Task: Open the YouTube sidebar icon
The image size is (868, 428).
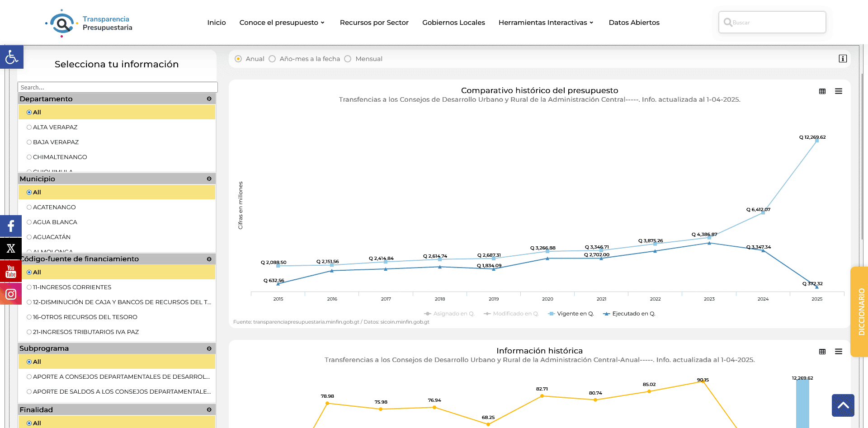Action: pyautogui.click(x=11, y=271)
